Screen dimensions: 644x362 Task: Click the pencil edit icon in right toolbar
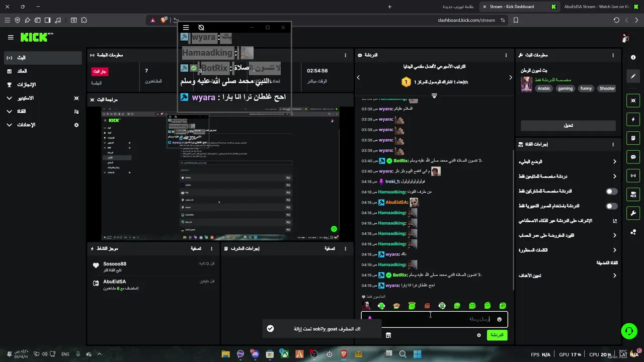(633, 76)
